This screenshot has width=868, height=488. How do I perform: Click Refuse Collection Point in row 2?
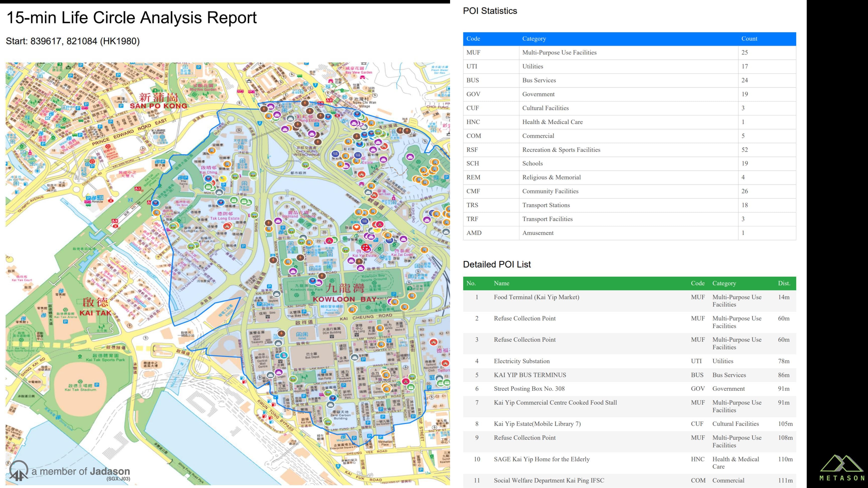coord(525,318)
